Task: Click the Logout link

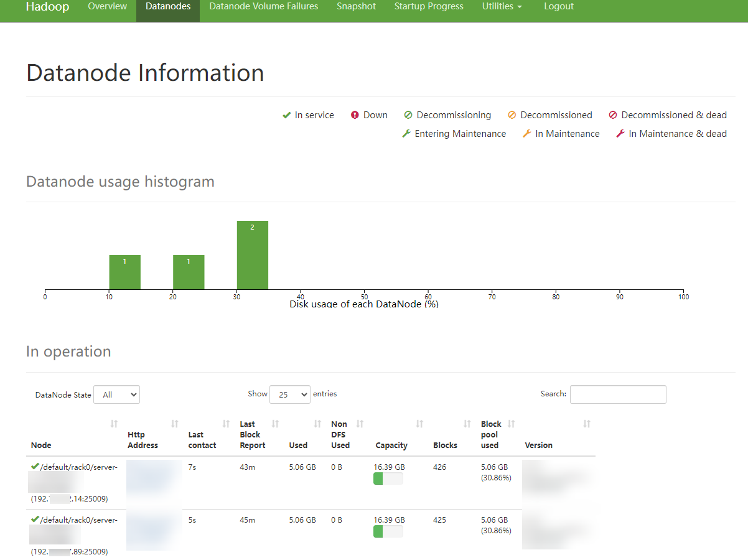Action: click(559, 6)
